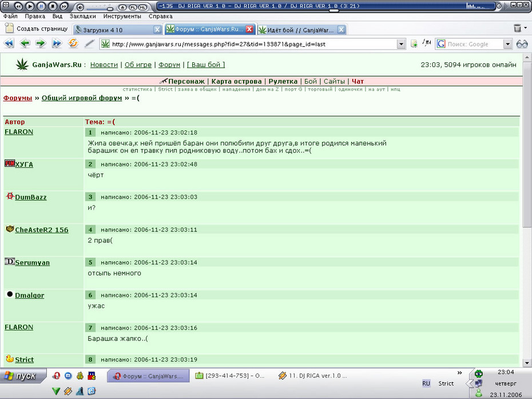This screenshot has height=399, width=532.
Task: Open closed tabs trash icon
Action: (517, 28)
